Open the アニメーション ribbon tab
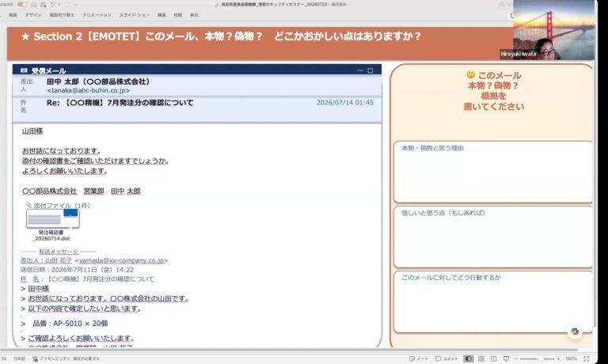 (x=97, y=15)
